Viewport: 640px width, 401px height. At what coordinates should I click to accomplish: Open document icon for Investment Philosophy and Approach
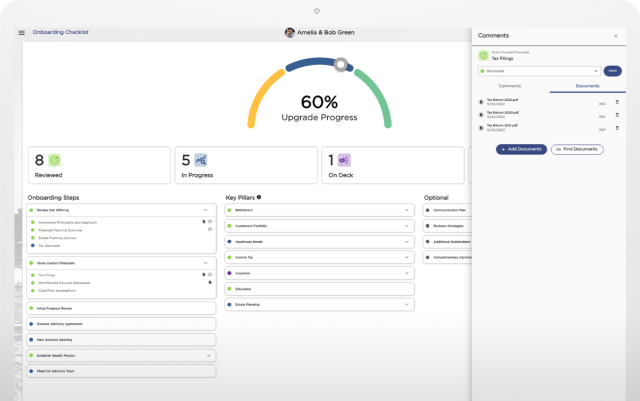click(204, 221)
